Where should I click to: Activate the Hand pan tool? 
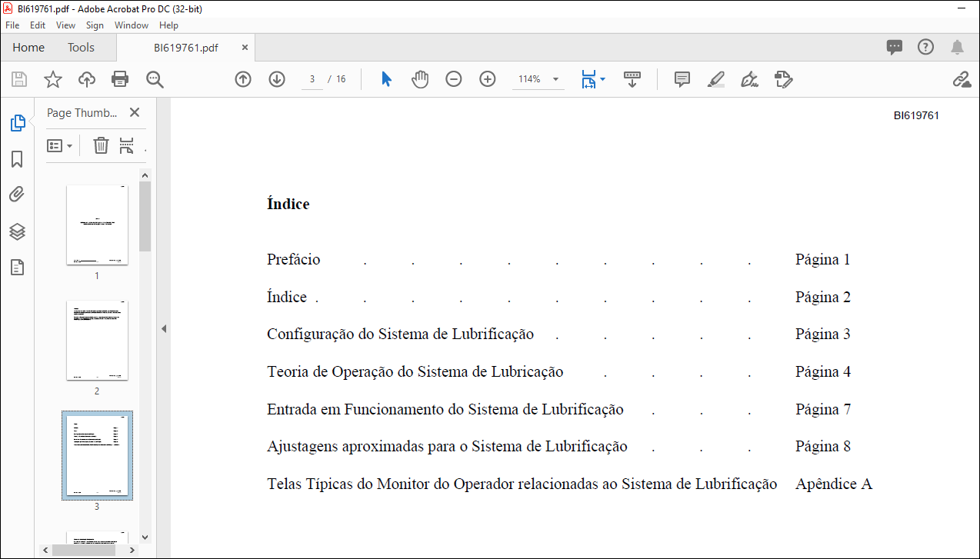[x=420, y=79]
